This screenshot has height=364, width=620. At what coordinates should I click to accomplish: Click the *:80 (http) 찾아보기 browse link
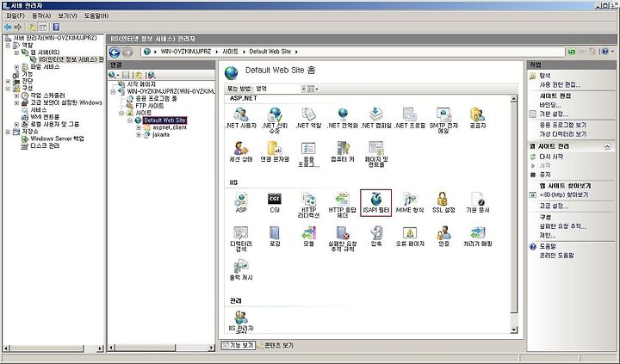563,194
